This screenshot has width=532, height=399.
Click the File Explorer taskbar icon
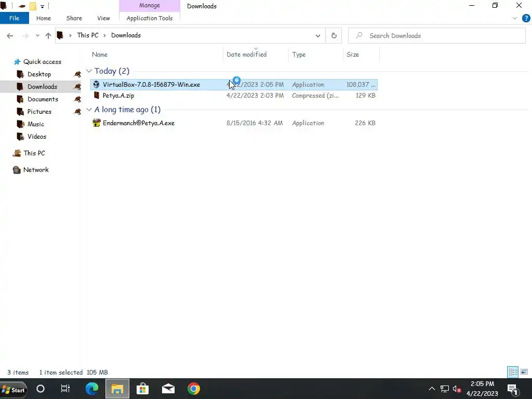coord(117,389)
